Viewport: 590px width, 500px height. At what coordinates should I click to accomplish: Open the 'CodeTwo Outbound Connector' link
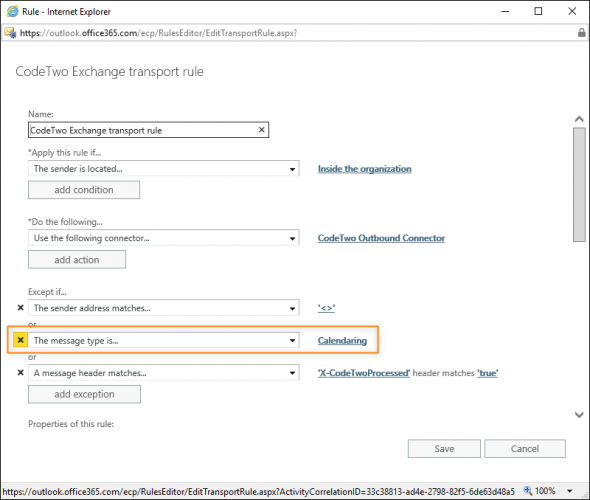coord(381,238)
